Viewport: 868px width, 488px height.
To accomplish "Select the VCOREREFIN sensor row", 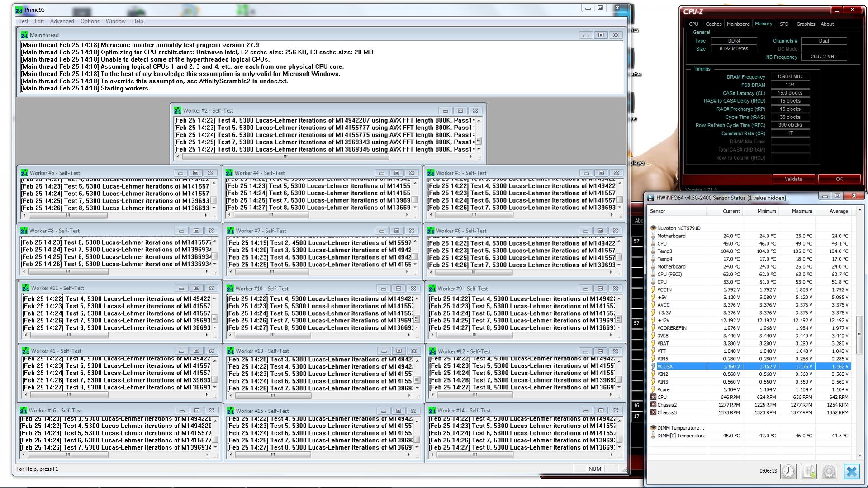I will pos(750,328).
